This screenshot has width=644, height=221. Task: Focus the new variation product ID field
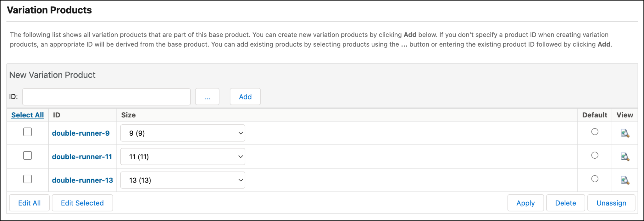pos(107,97)
